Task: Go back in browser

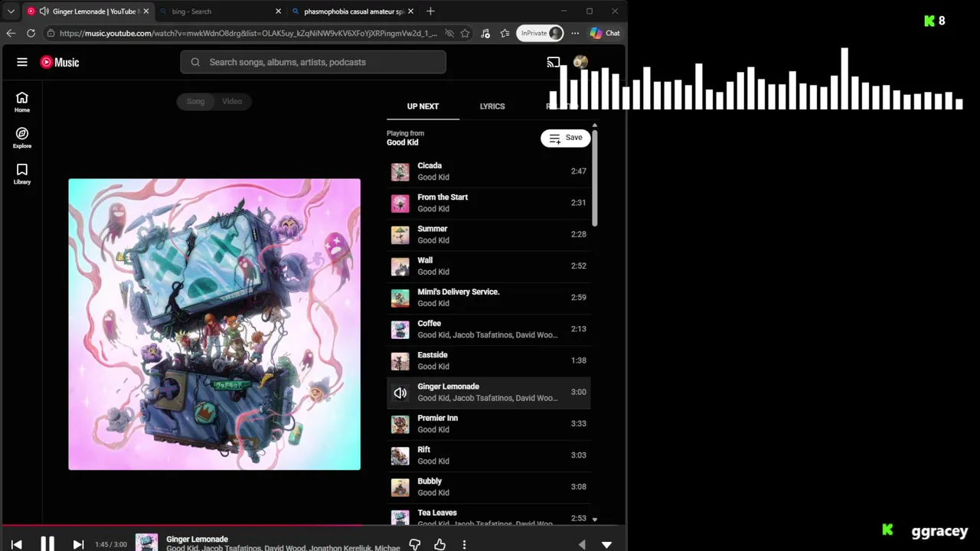Action: click(x=11, y=33)
